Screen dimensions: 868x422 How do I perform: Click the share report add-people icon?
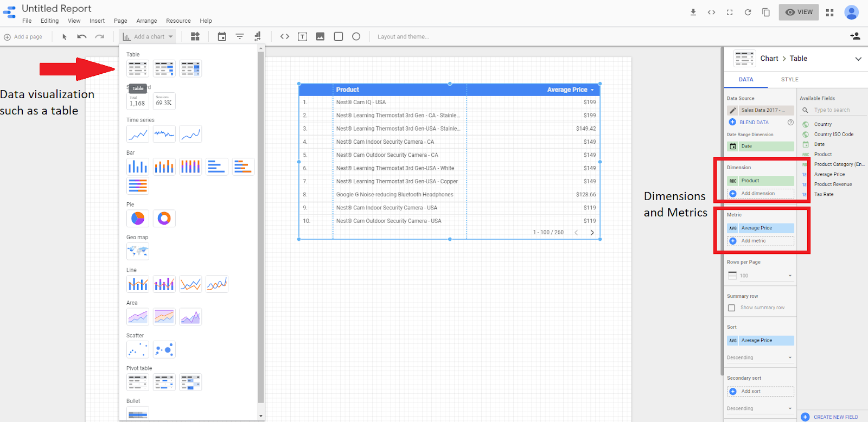point(855,36)
